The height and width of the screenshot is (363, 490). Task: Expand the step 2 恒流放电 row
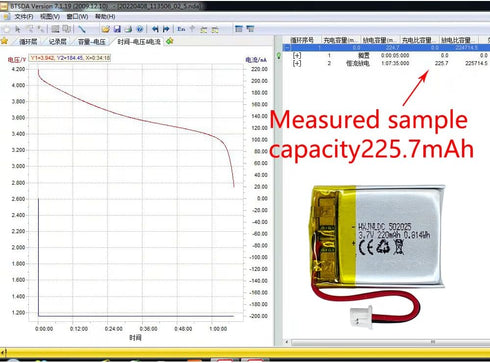tap(297, 63)
